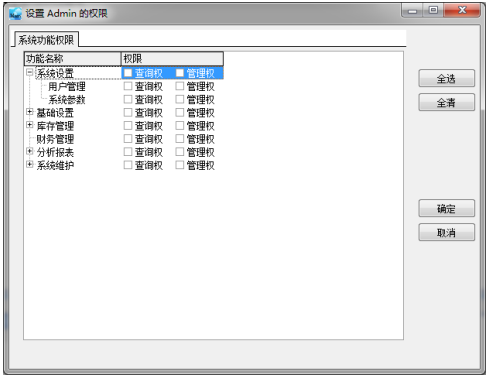Image resolution: width=486 pixels, height=379 pixels.
Task: Click the 全选 button
Action: click(x=446, y=79)
